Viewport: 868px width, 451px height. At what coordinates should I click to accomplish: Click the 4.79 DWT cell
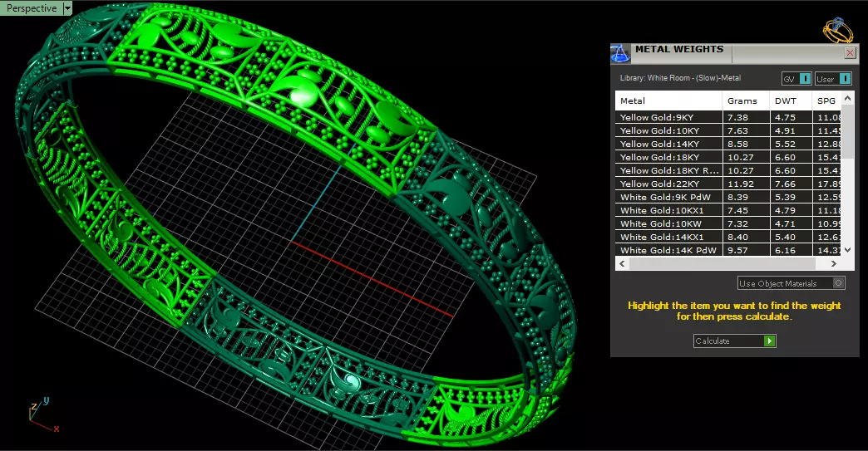pos(791,210)
